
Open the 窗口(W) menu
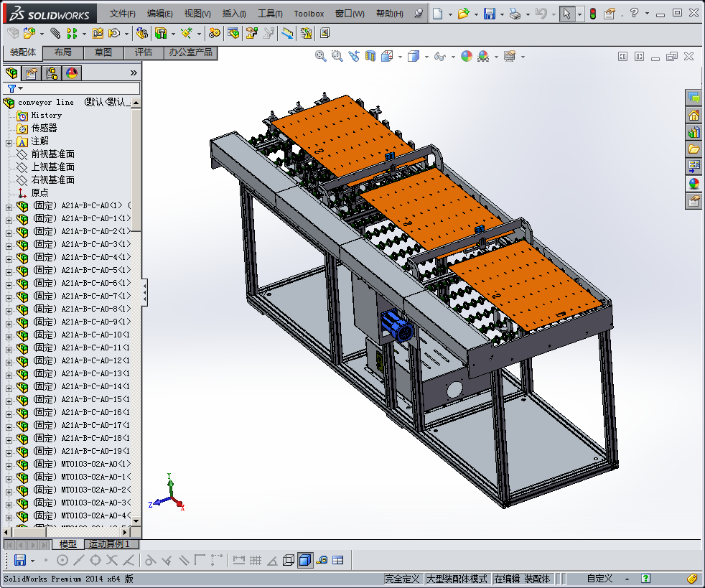pyautogui.click(x=350, y=14)
